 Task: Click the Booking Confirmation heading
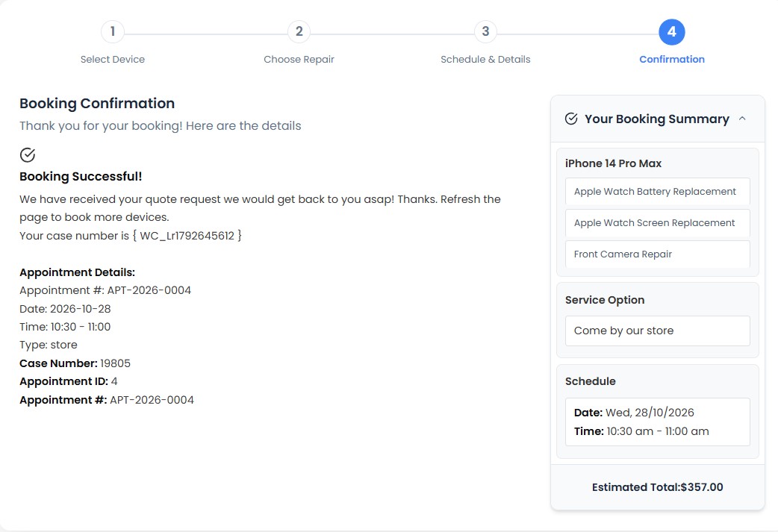97,103
